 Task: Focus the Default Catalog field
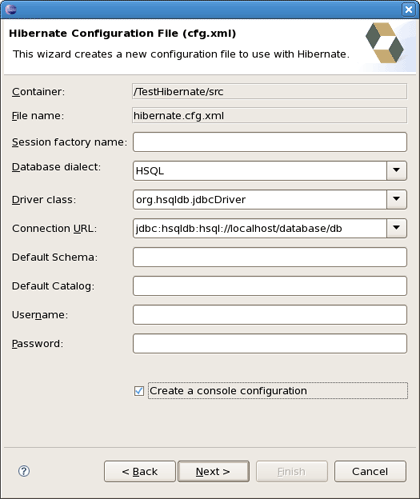[270, 286]
